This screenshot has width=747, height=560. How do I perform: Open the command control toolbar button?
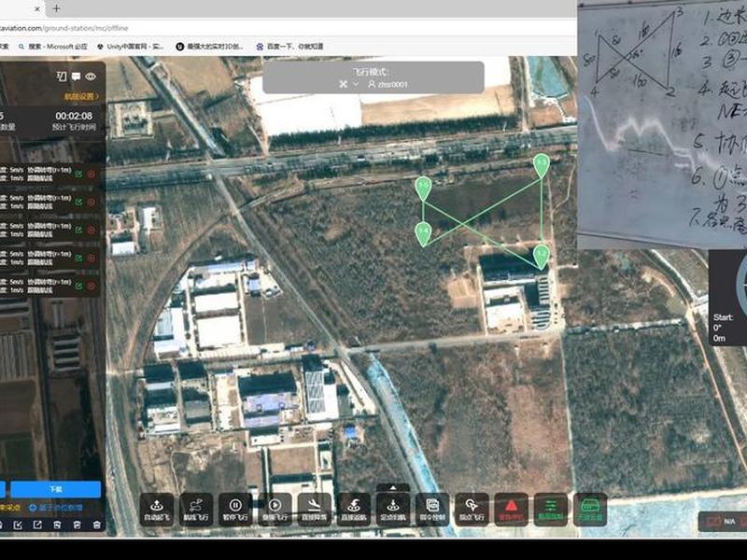pos(432,510)
